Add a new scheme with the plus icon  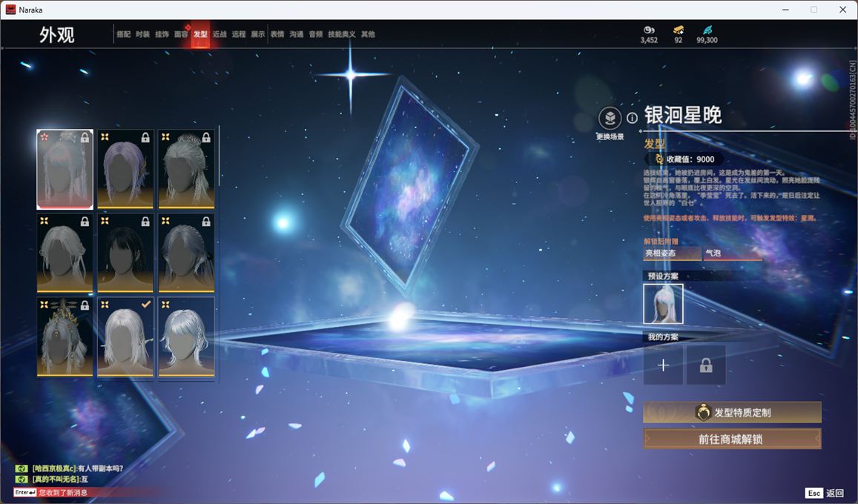point(663,365)
